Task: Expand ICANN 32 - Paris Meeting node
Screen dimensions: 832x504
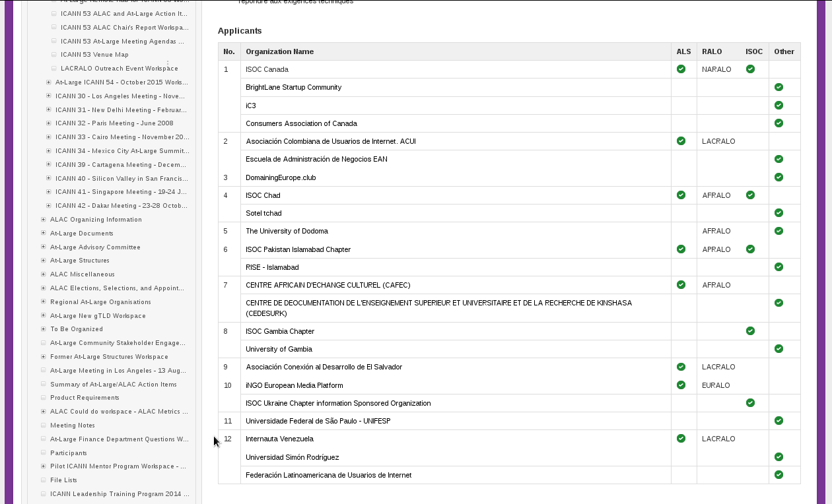Action: [x=49, y=123]
